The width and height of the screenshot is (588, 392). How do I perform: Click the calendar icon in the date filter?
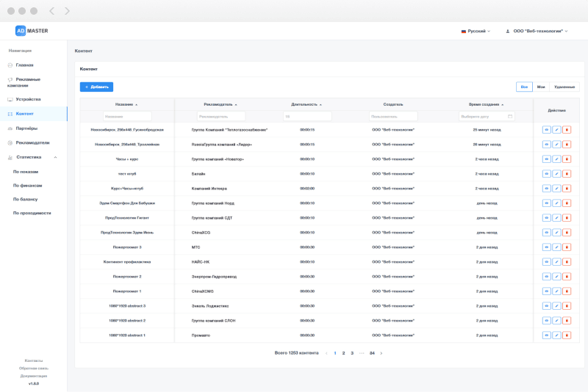(509, 116)
